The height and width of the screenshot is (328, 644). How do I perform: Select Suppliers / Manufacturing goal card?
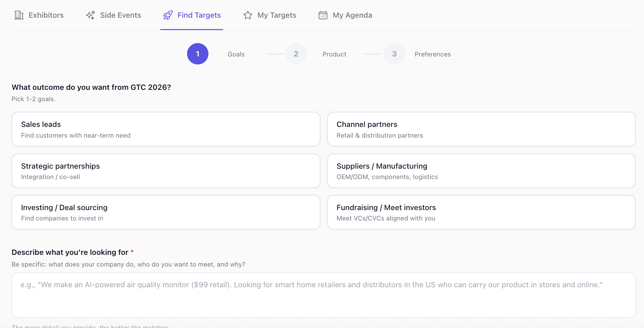click(x=481, y=171)
